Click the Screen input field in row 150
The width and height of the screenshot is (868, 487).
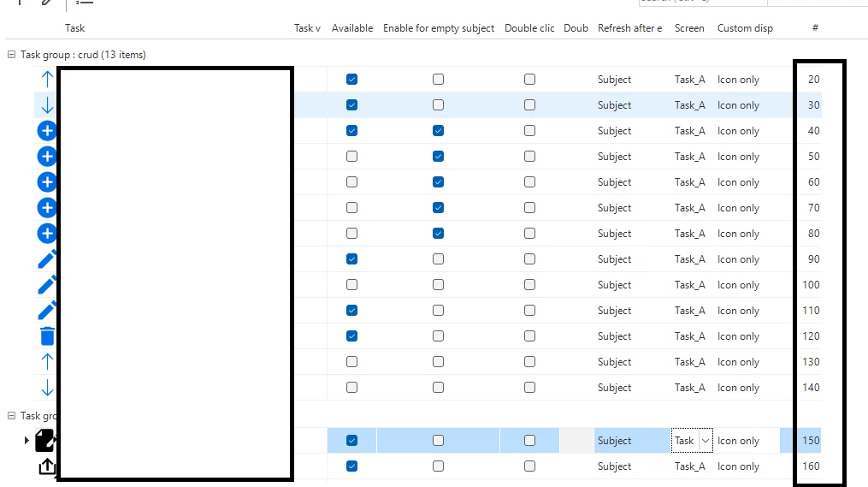685,441
